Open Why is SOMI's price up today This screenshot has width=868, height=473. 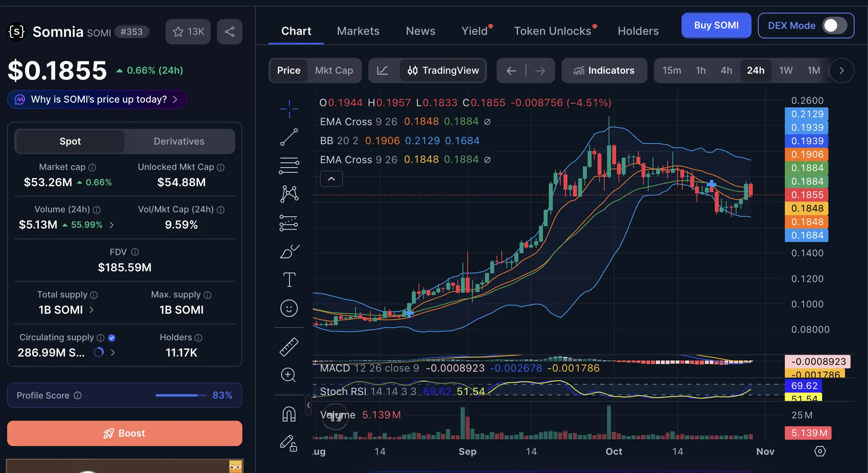[x=97, y=99]
